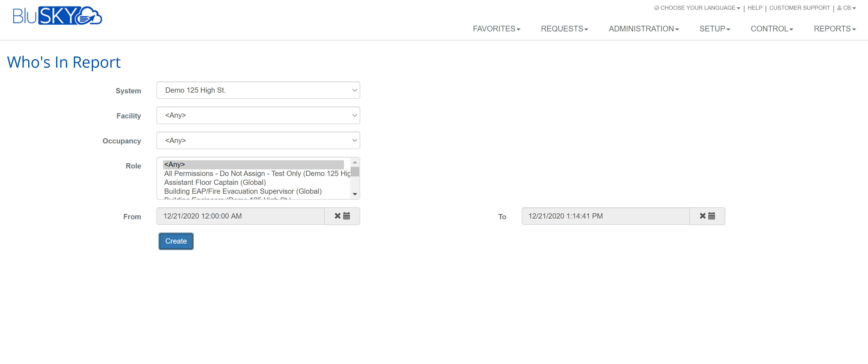This screenshot has height=364, width=868.
Task: Open the Favorites menu
Action: coord(496,29)
